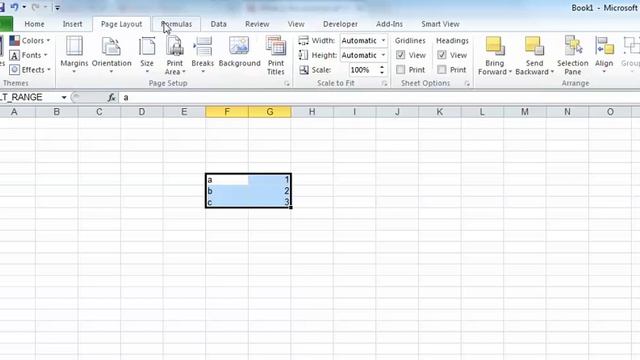Toggle Gridlines View checkbox
This screenshot has width=640, height=360.
coord(400,55)
